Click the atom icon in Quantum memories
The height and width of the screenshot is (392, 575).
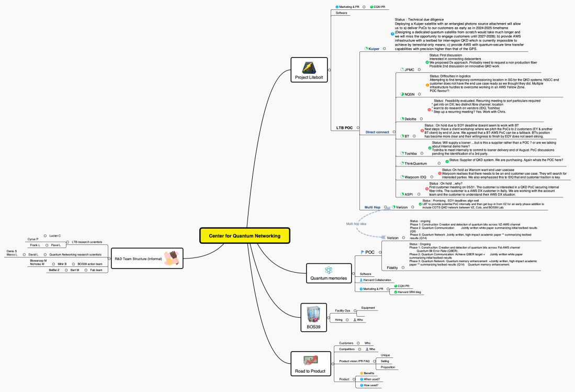coord(328,270)
